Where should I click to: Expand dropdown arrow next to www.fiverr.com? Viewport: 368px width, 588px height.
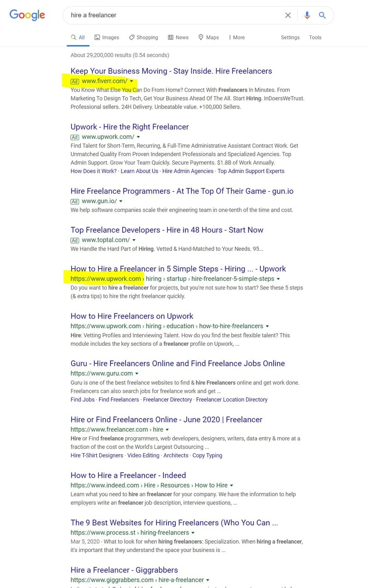[x=132, y=81]
